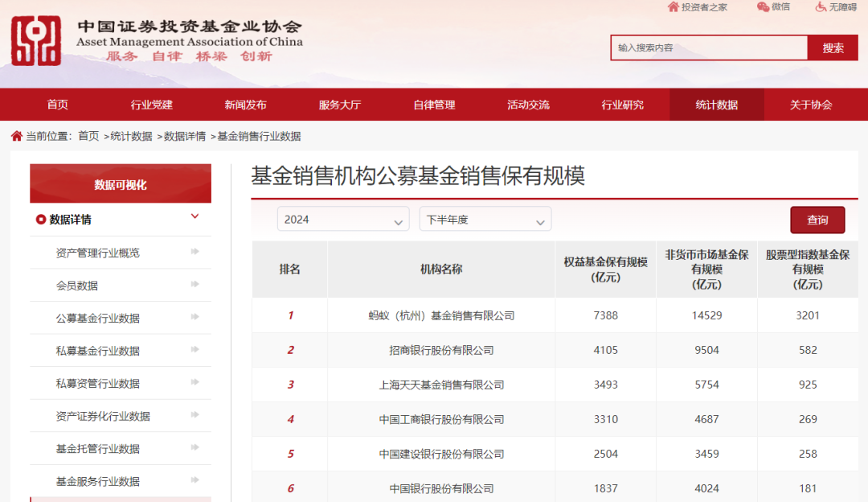
Task: Click the 查询 query button
Action: pos(817,220)
